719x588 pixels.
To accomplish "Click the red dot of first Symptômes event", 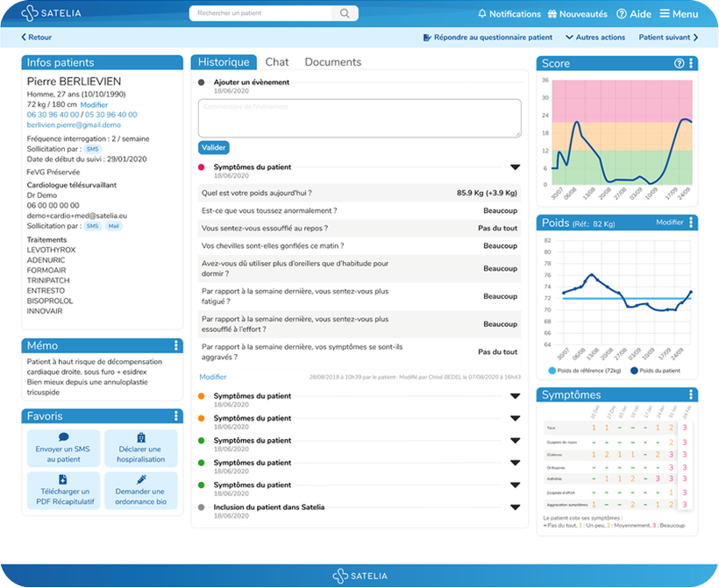I will click(x=202, y=167).
